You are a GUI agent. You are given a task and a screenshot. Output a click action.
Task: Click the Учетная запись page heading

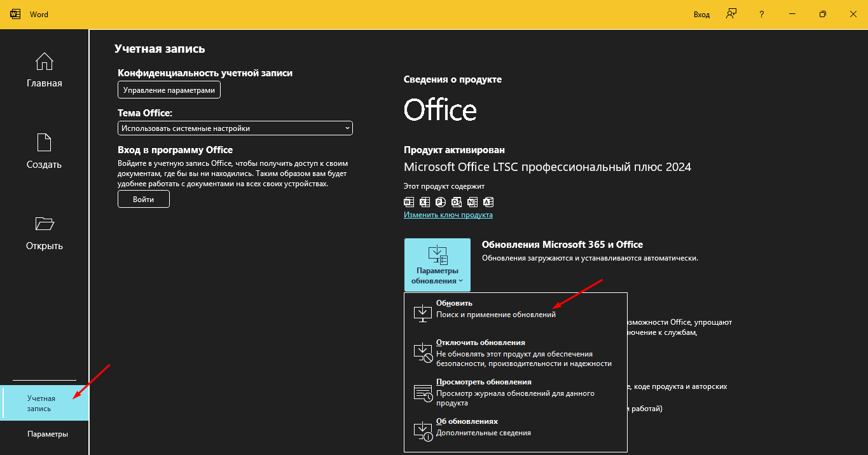[160, 49]
